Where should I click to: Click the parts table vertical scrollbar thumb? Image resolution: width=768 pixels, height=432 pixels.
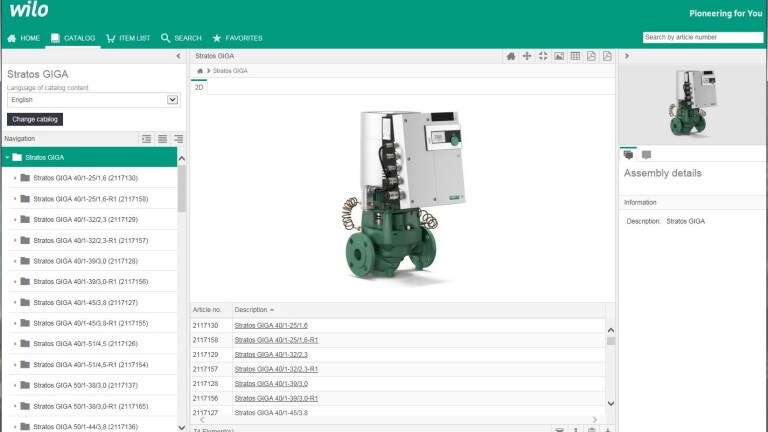pyautogui.click(x=611, y=341)
